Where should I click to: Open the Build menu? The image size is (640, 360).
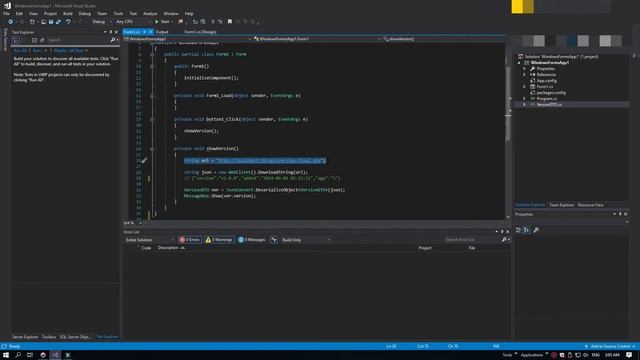[68, 13]
